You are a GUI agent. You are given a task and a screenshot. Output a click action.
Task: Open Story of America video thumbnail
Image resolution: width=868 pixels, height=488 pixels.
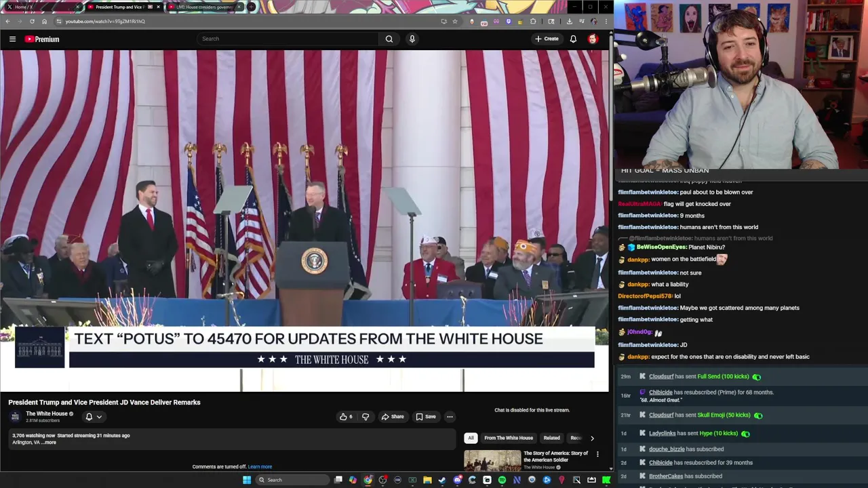pyautogui.click(x=492, y=460)
